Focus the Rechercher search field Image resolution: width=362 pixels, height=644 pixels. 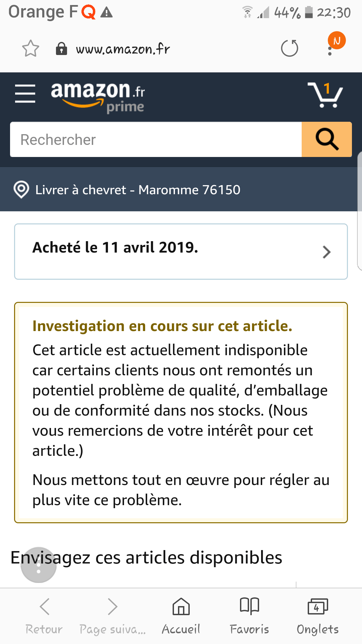tap(156, 140)
